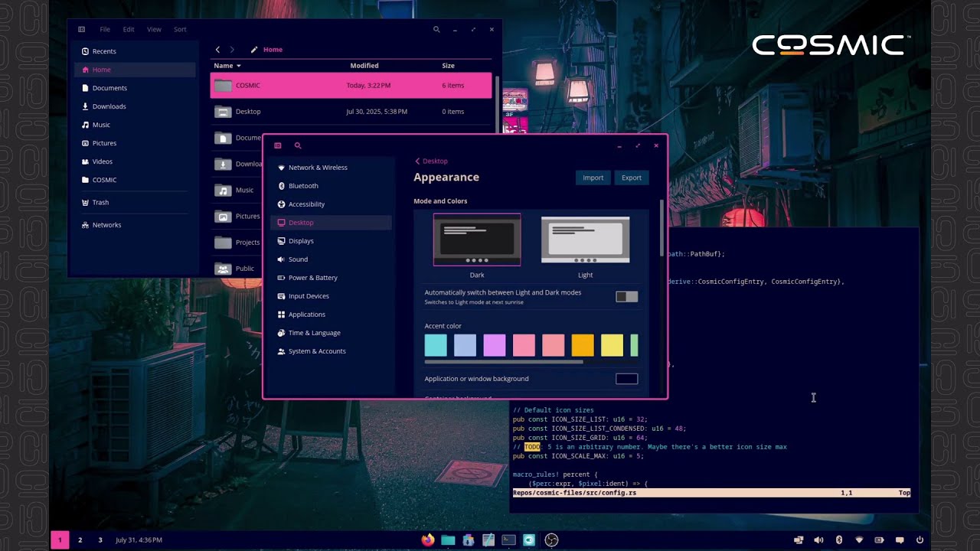The height and width of the screenshot is (551, 980).
Task: Open the power menu in the panel
Action: click(920, 540)
